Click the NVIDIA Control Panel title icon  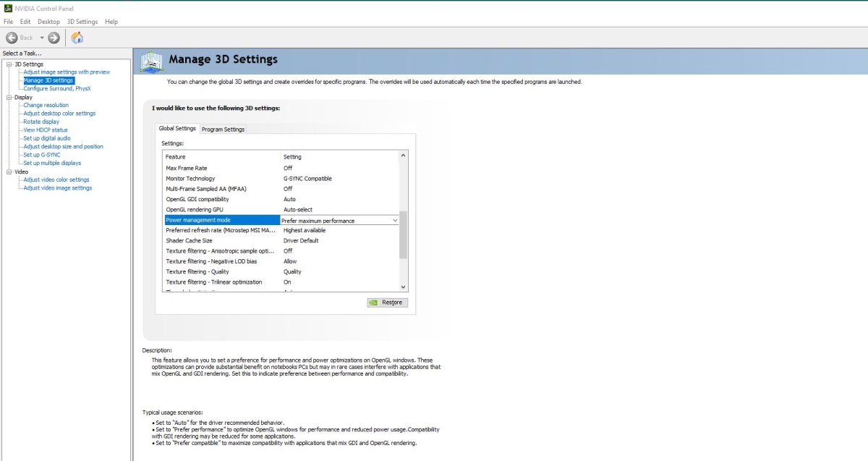click(x=7, y=8)
